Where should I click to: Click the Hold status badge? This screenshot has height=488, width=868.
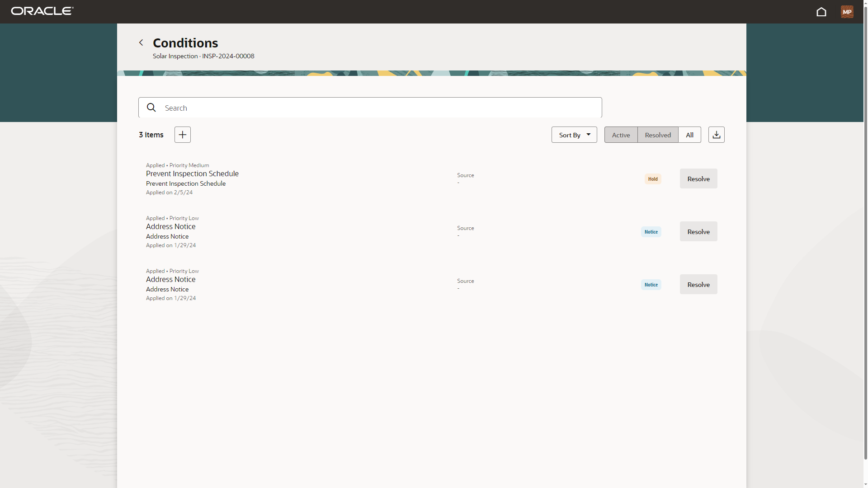tap(652, 178)
